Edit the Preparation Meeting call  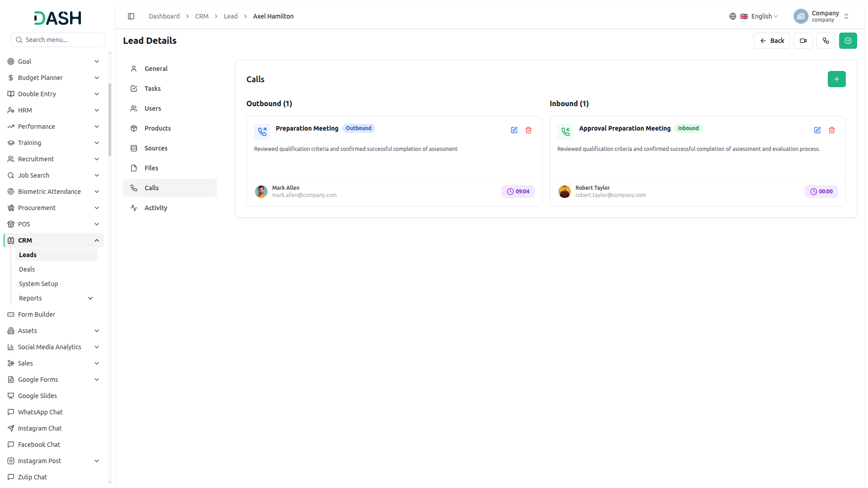pos(514,130)
